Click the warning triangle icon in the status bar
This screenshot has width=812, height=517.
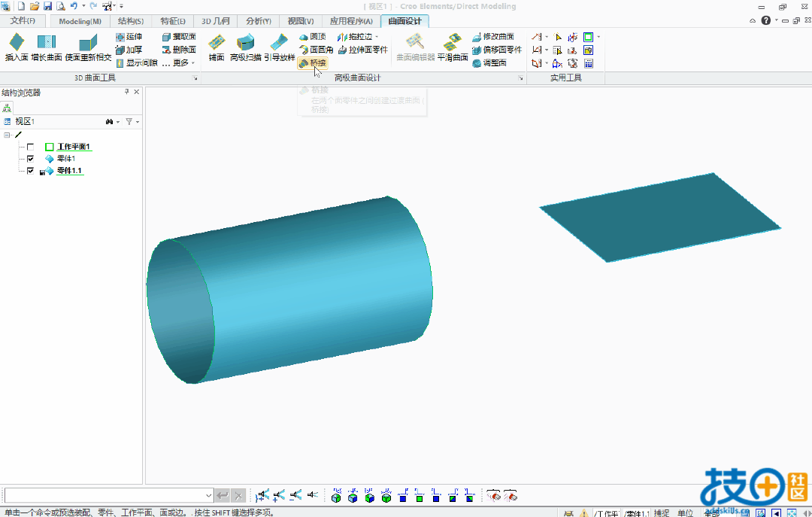pyautogui.click(x=583, y=513)
